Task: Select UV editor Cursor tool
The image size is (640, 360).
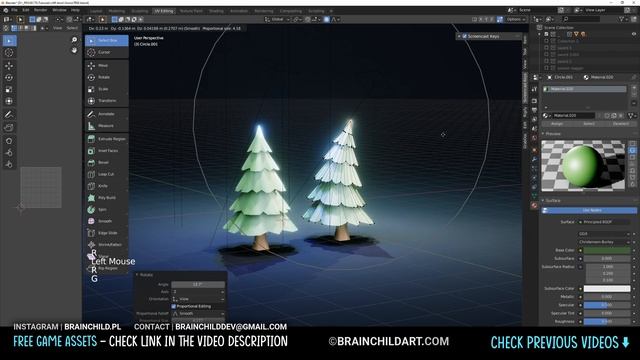Action: point(9,53)
